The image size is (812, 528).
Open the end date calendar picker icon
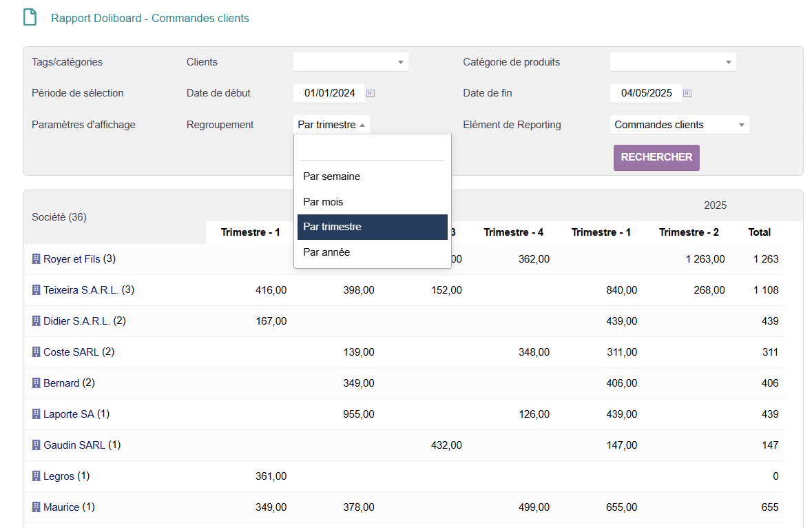687,93
